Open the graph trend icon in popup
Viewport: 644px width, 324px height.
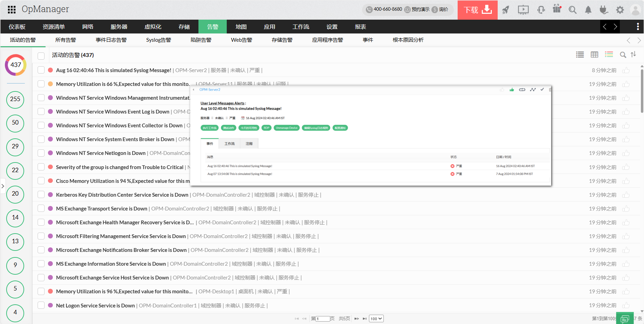[x=533, y=90]
